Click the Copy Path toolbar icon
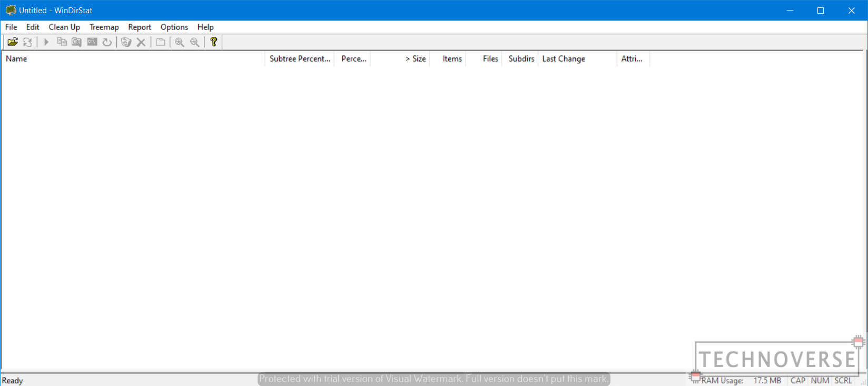Viewport: 868px width, 386px height. point(62,42)
